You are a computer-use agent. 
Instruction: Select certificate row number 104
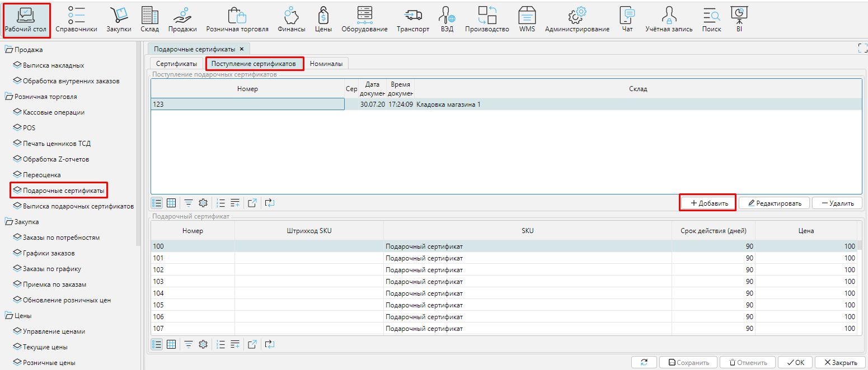(158, 293)
